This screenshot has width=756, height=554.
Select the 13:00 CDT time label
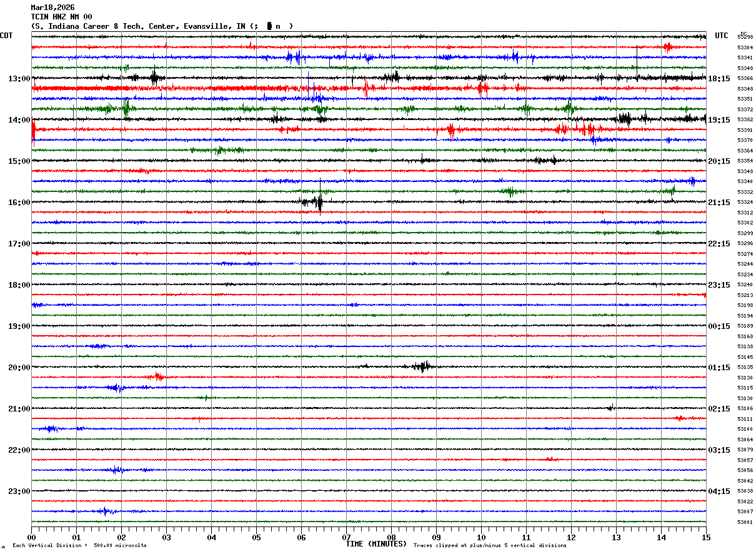[19, 79]
